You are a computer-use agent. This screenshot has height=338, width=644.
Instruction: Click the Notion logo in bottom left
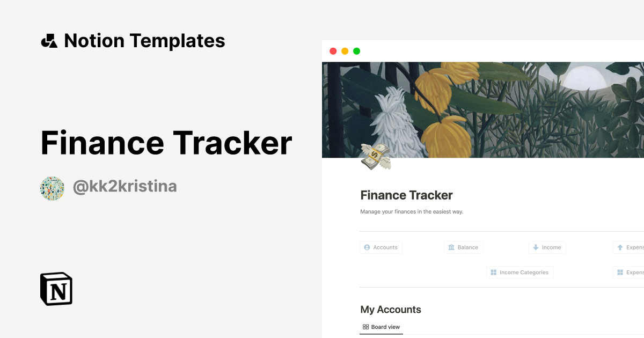56,289
